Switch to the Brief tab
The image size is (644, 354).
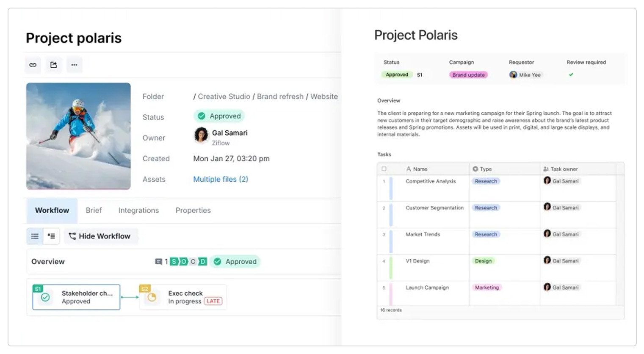[94, 210]
